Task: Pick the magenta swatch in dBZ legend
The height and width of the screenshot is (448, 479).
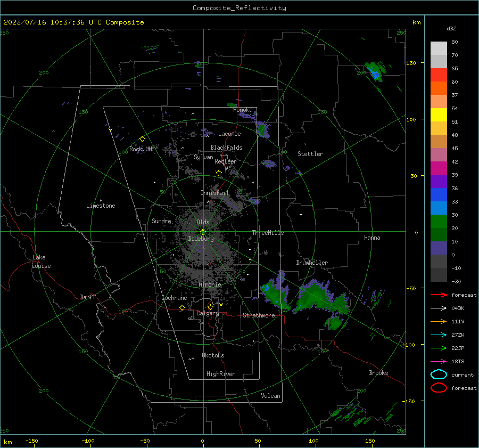Action: click(439, 168)
